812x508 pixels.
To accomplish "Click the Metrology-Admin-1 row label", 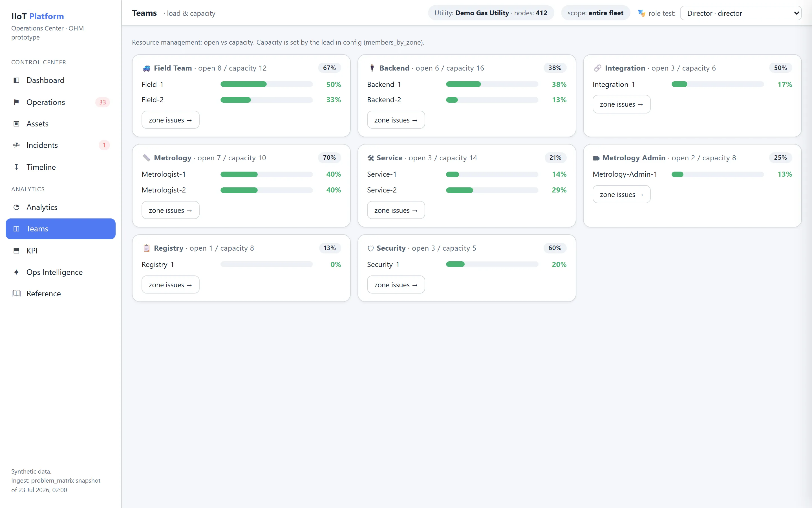I will click(625, 174).
